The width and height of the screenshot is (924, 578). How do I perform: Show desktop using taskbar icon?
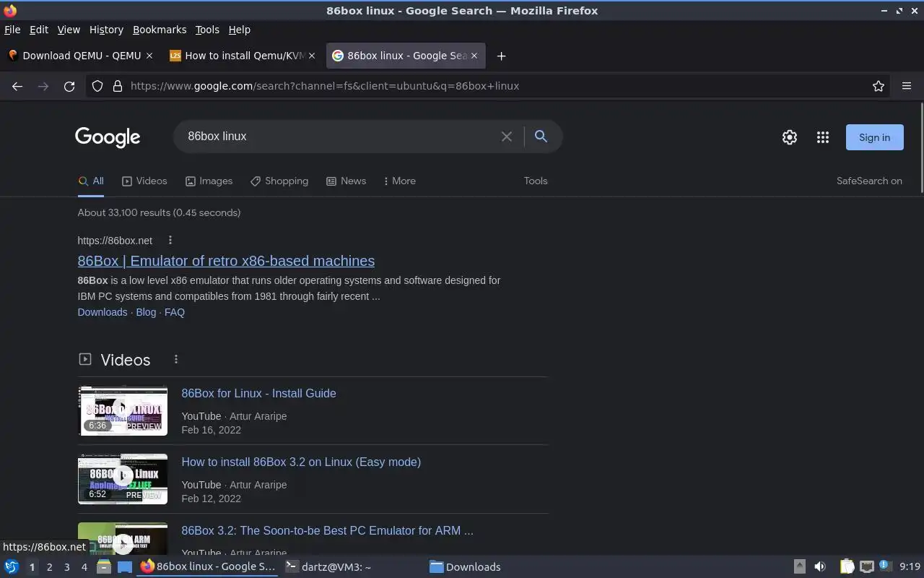pos(125,567)
